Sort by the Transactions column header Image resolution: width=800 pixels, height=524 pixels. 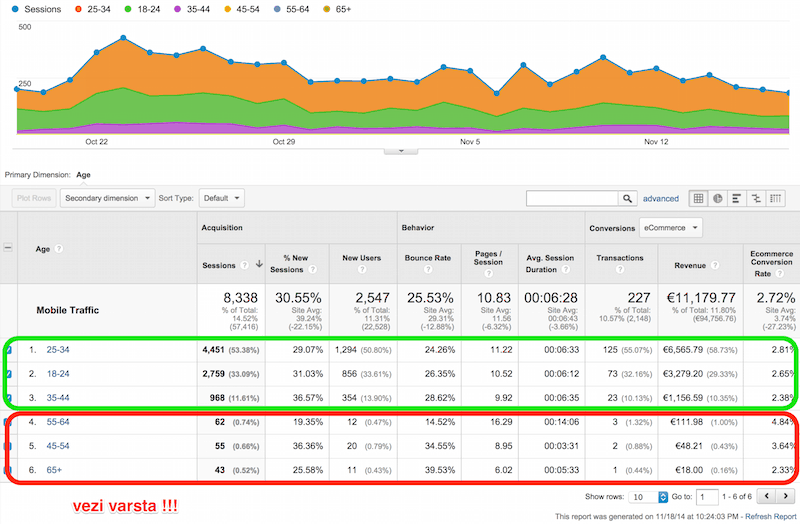point(620,258)
